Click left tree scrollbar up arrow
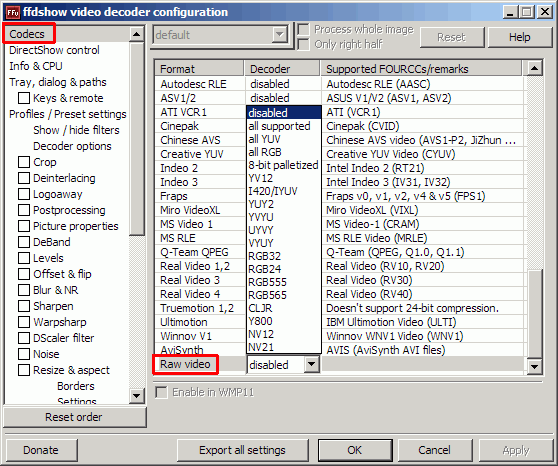The height and width of the screenshot is (466, 558). coord(137,34)
